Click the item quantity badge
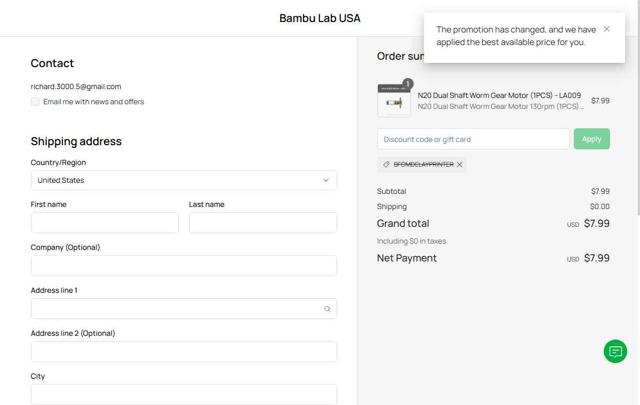Image resolution: width=640 pixels, height=405 pixels. [407, 84]
